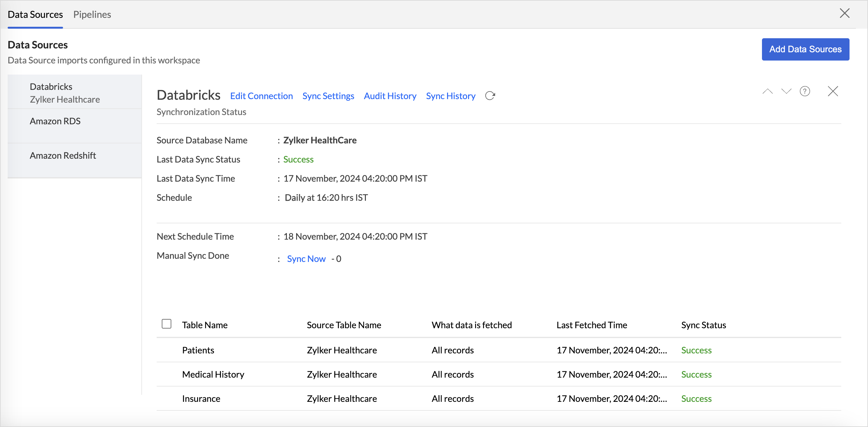This screenshot has width=868, height=427.
Task: Close the Data Sources dialog
Action: coord(844,13)
